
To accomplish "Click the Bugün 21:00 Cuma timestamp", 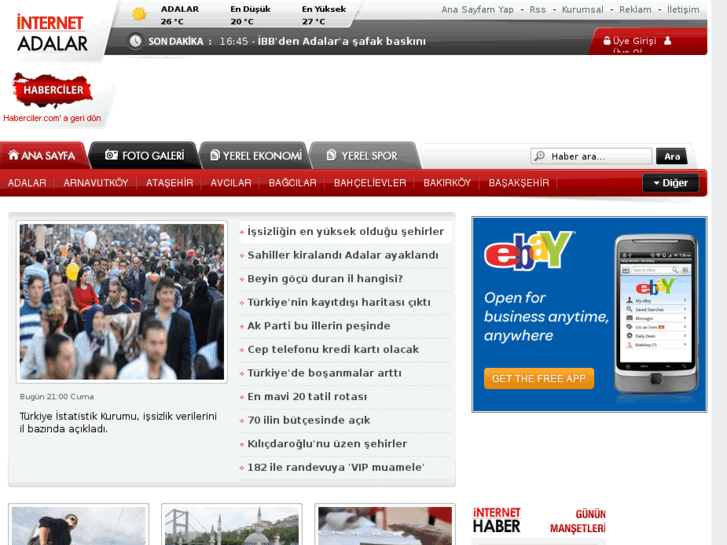I will point(57,397).
